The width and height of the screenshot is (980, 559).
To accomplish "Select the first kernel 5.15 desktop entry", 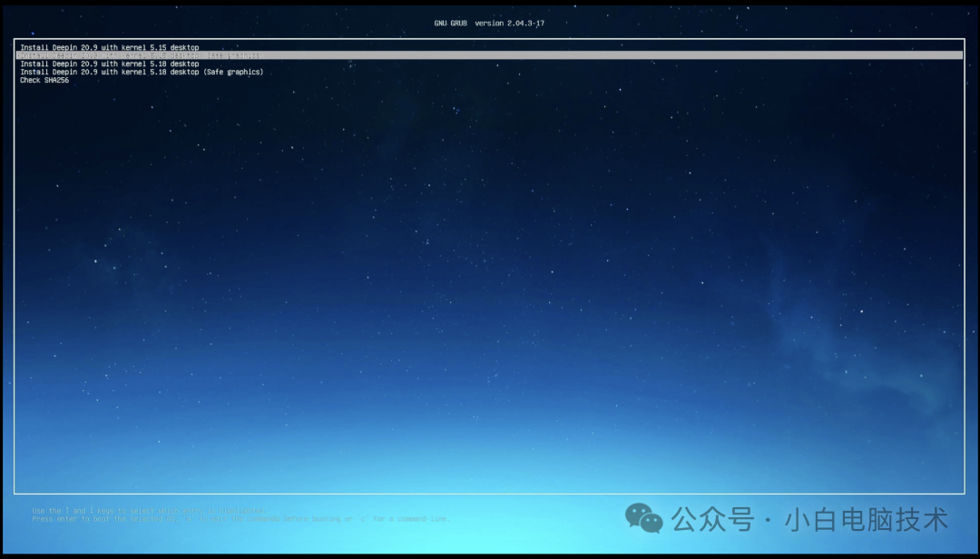I will tap(110, 47).
